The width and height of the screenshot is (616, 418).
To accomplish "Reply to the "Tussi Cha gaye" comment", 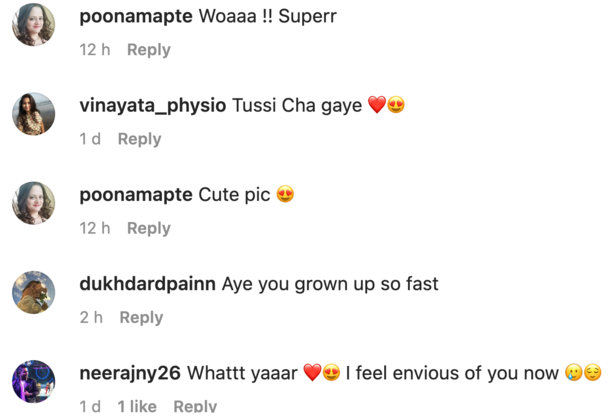I will point(139,139).
